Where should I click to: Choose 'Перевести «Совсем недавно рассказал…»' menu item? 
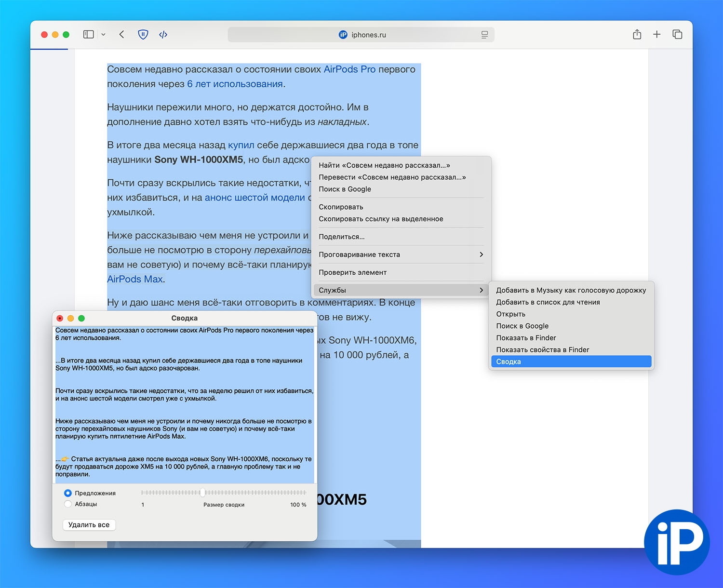(x=401, y=177)
